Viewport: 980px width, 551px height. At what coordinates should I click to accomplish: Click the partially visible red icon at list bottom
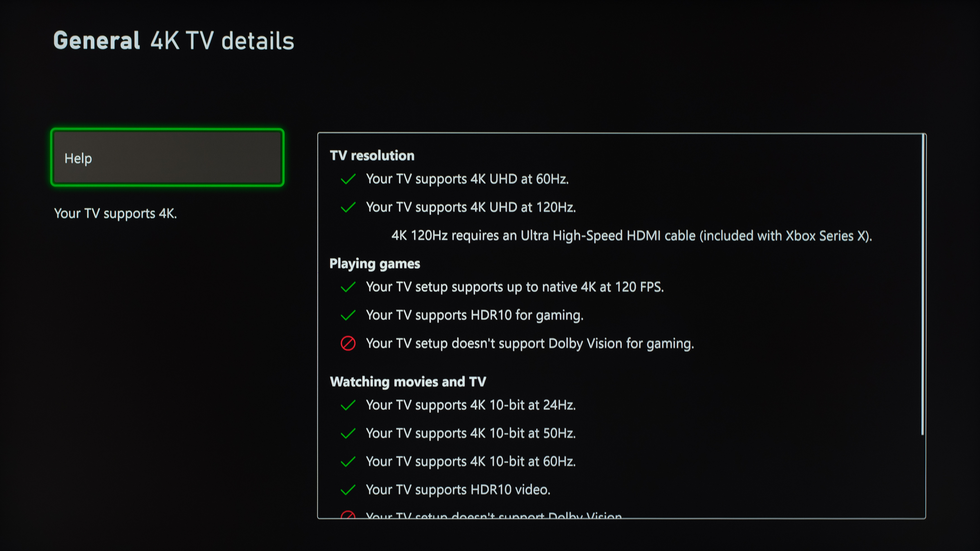tap(348, 515)
